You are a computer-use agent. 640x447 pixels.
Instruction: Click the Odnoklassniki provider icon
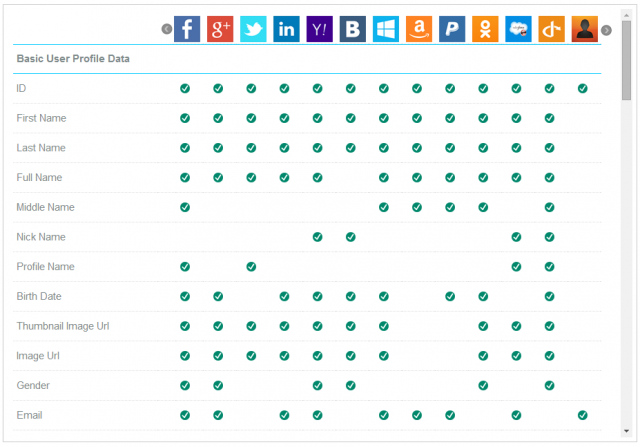485,29
